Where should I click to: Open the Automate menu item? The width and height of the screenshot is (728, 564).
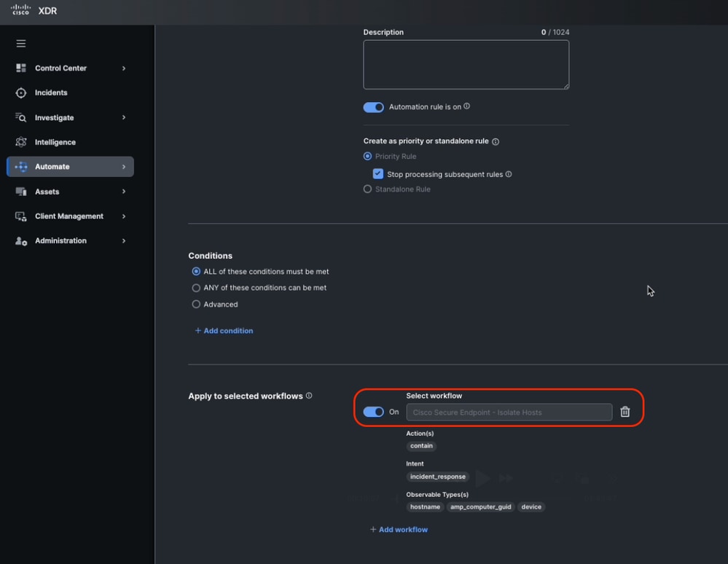pos(70,167)
